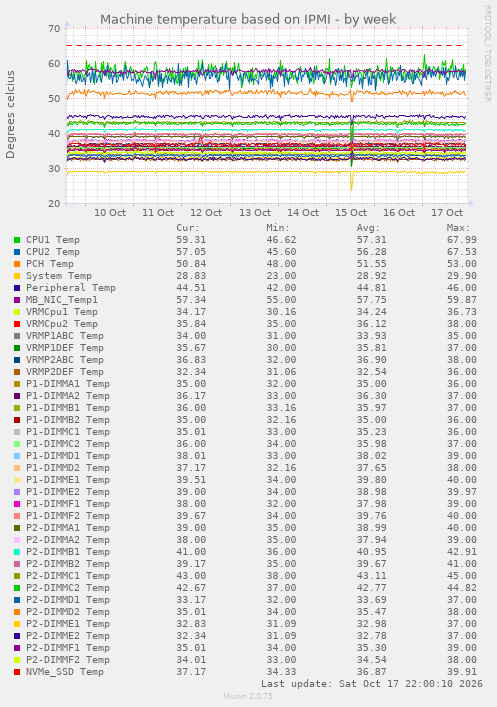The width and height of the screenshot is (497, 707).
Task: Click the 'Degrees celcius' y-axis label
Action: tap(10, 115)
